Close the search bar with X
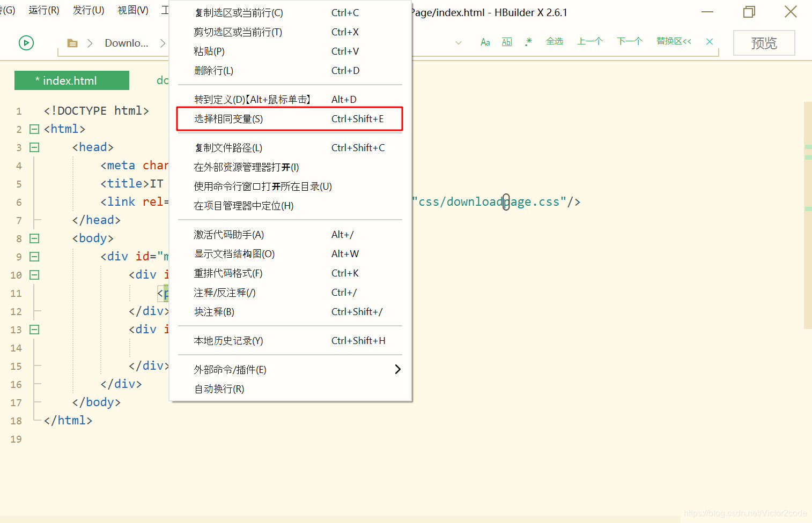The height and width of the screenshot is (523, 812). tap(710, 41)
